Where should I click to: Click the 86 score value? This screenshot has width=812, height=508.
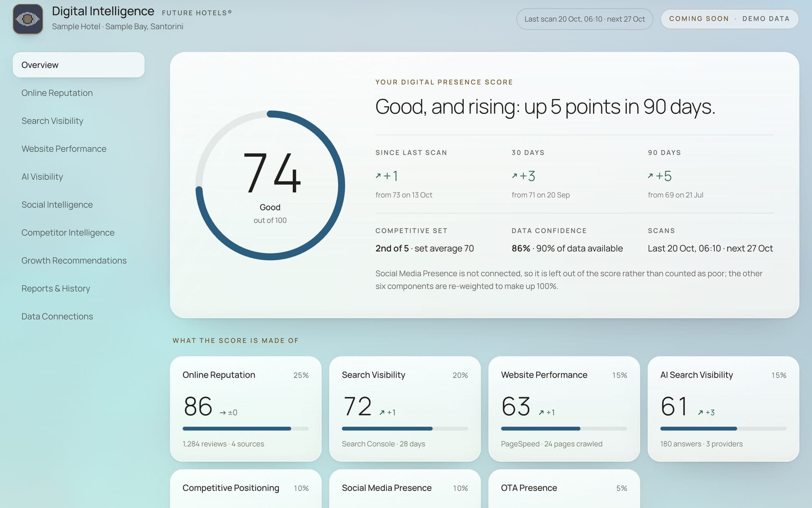pos(198,406)
